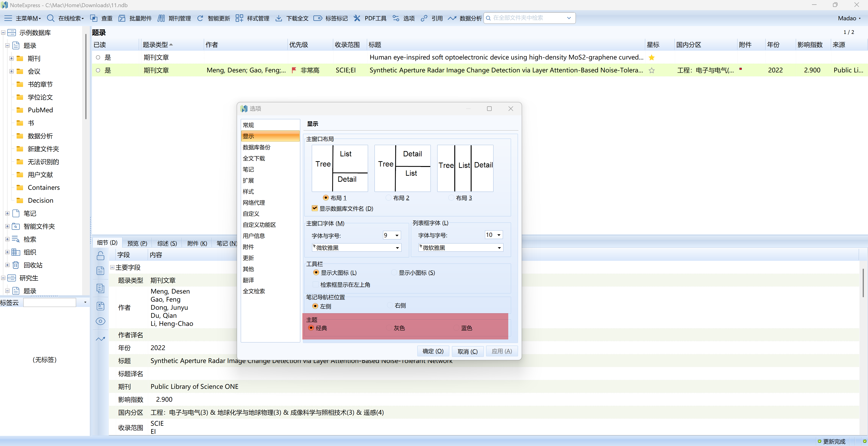Click the 引用 citation link icon
The image size is (868, 446).
coord(424,18)
